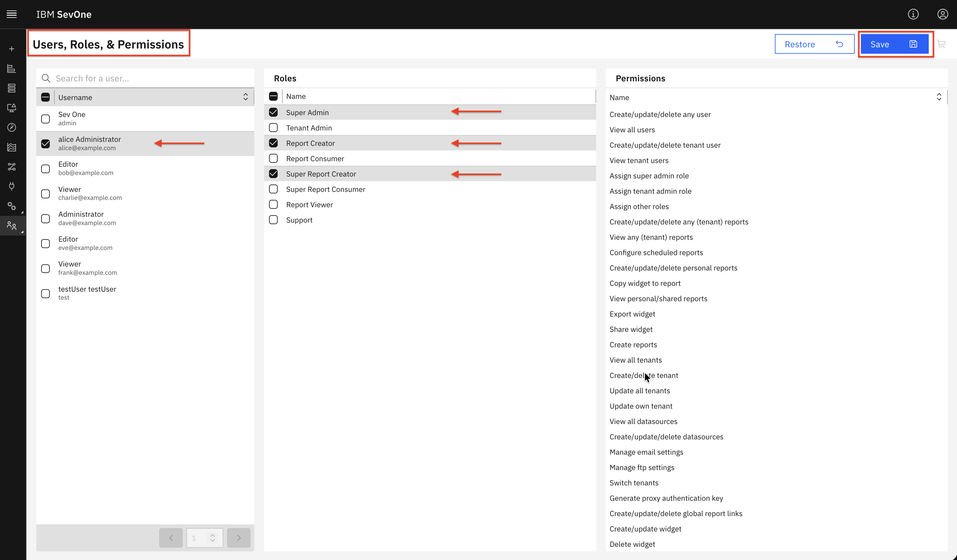This screenshot has height=560, width=957.
Task: Open the bar chart reports sidebar icon
Action: click(x=12, y=69)
